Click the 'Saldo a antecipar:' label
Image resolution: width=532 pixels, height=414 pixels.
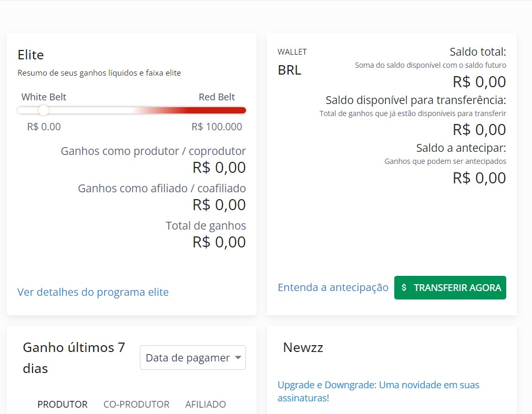(461, 148)
